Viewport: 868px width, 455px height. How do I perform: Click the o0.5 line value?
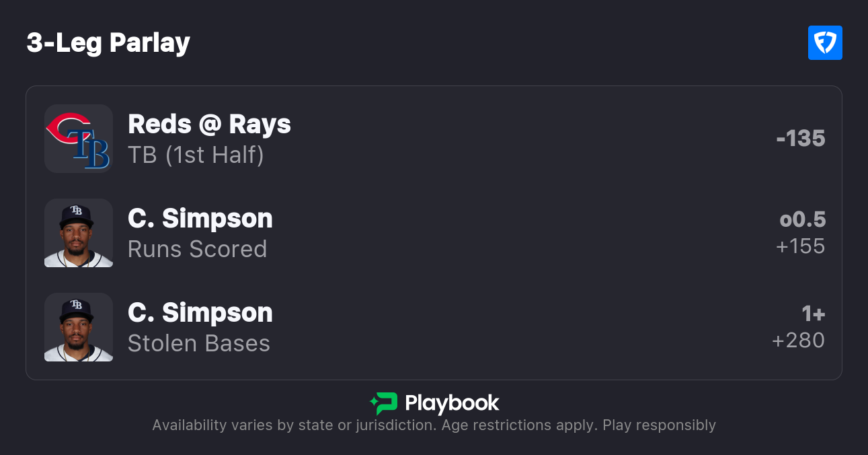tap(802, 219)
